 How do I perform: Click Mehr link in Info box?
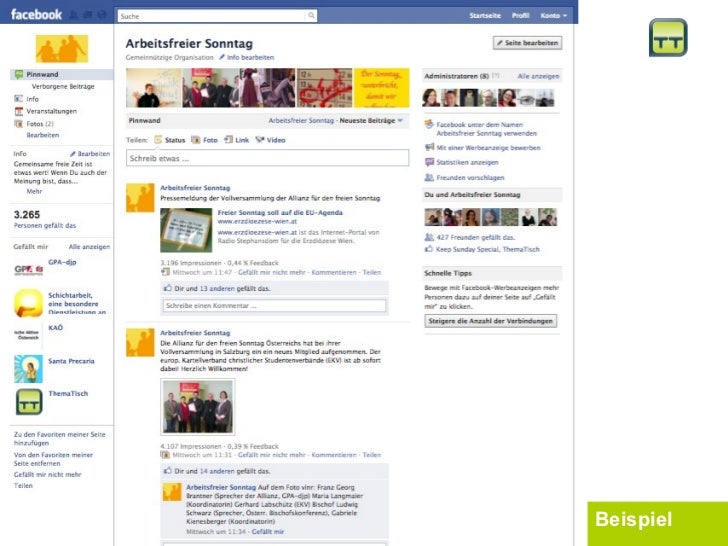34,191
